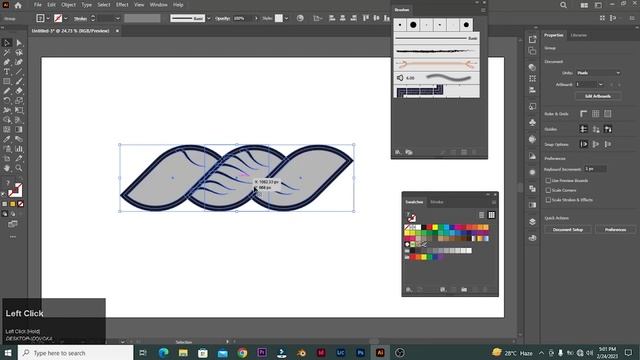The width and height of the screenshot is (640, 360).
Task: Open the stroke weight dropdown in control bar
Action: coord(118,18)
